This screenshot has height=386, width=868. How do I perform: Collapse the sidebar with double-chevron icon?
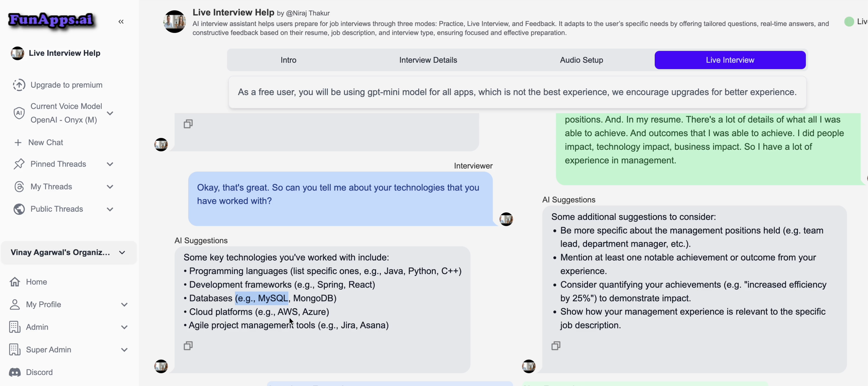click(121, 21)
